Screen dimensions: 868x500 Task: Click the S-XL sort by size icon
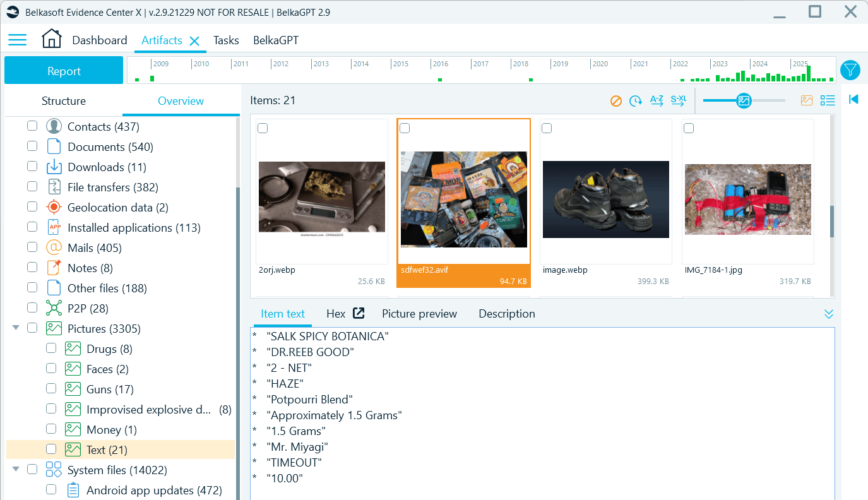[x=678, y=100]
